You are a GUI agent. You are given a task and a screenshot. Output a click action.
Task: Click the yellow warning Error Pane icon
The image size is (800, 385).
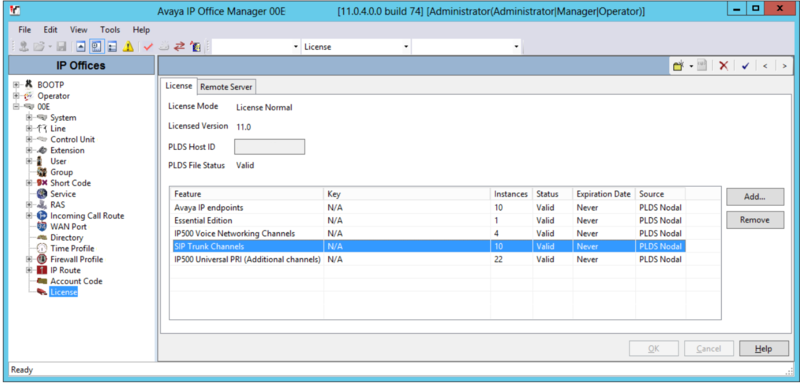[x=129, y=47]
